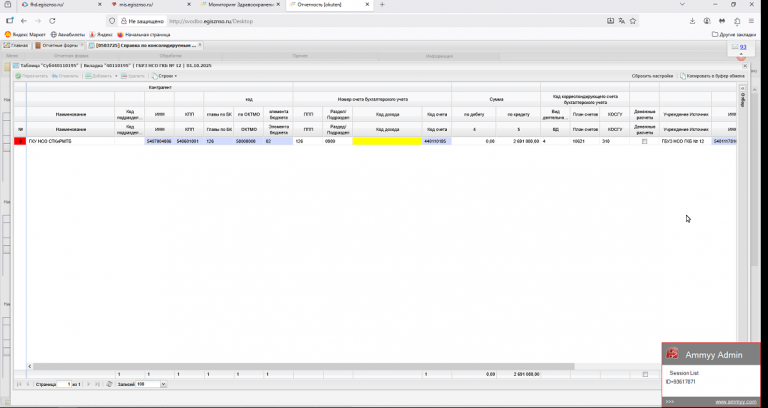Toggle the Денежные расчеты checkbox in data row
768x408 pixels.
pos(645,141)
